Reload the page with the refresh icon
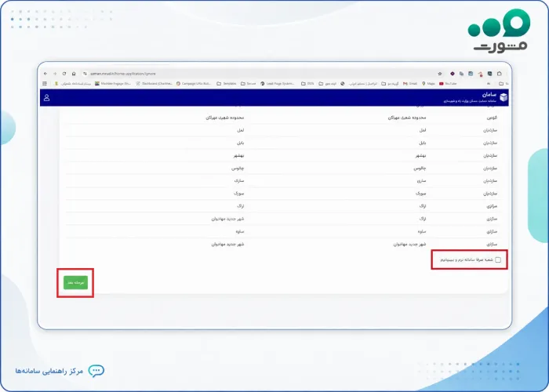Viewport: 549px width, 392px height. (x=64, y=74)
